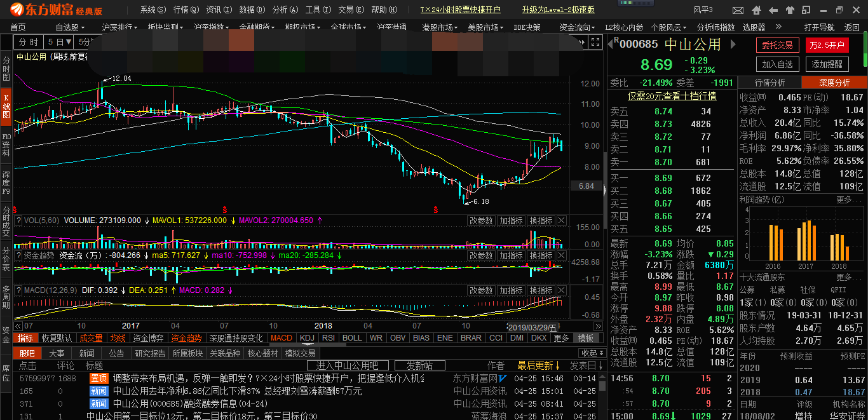Image resolution: width=868 pixels, height=420 pixels.
Task: Select the RSI indicator tab
Action: point(329,338)
